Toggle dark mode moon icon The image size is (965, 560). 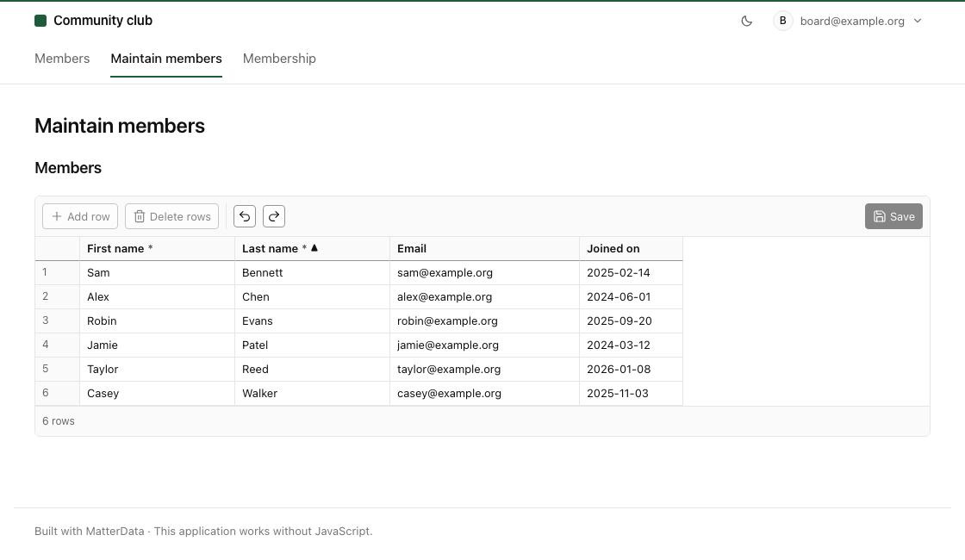tap(746, 21)
